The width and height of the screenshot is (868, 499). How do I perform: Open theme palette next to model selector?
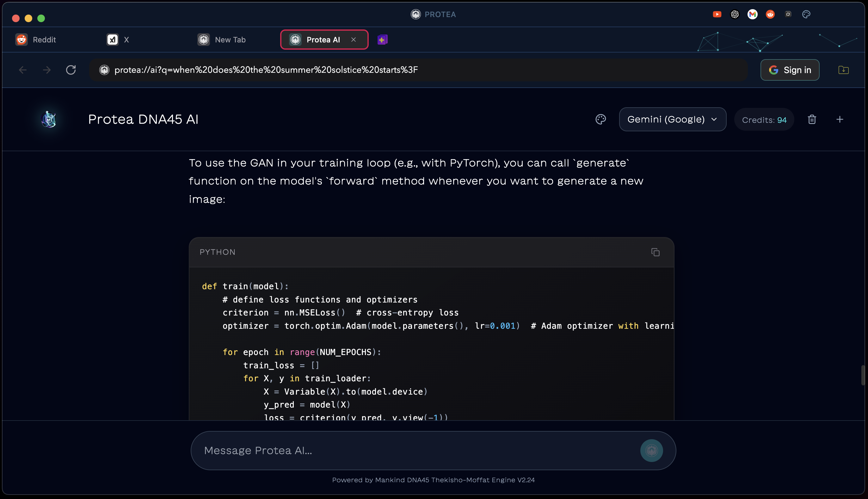(600, 120)
